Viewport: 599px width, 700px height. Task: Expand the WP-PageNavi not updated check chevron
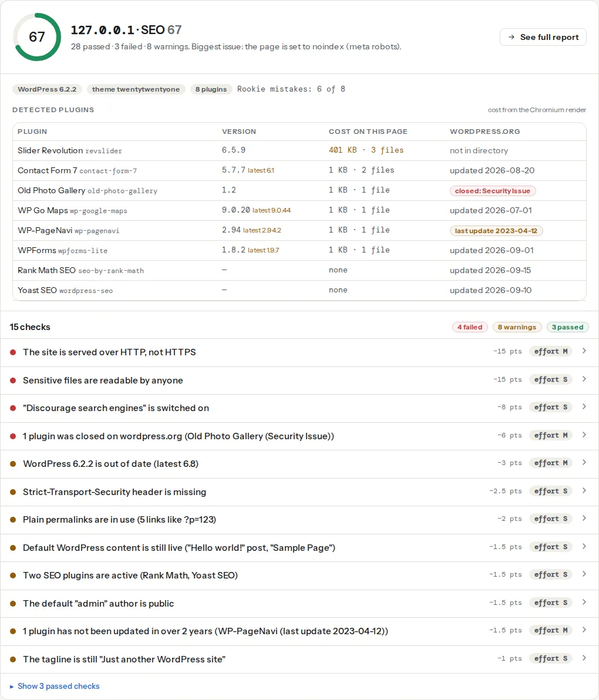click(x=584, y=630)
